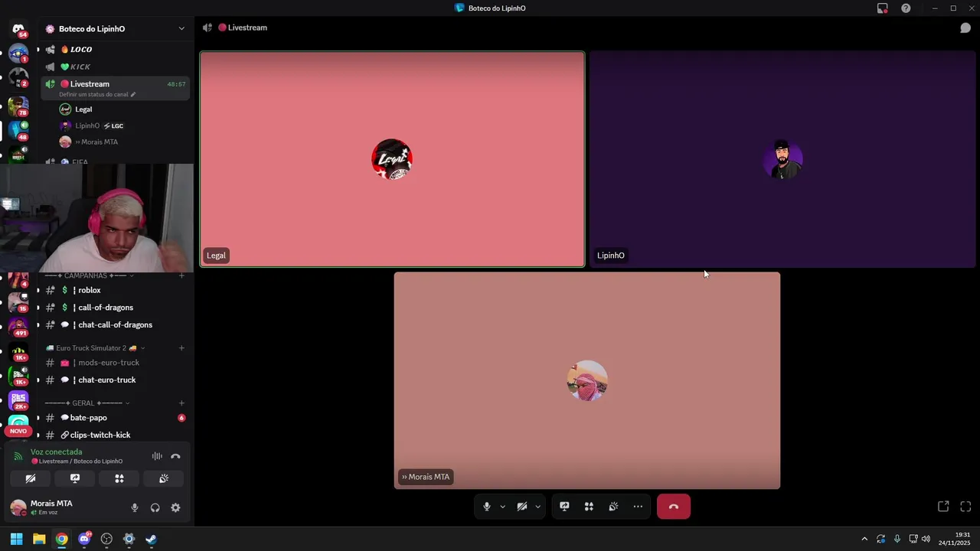This screenshot has width=980, height=551.
Task: Disconnect with the red hang-up button
Action: click(x=674, y=507)
